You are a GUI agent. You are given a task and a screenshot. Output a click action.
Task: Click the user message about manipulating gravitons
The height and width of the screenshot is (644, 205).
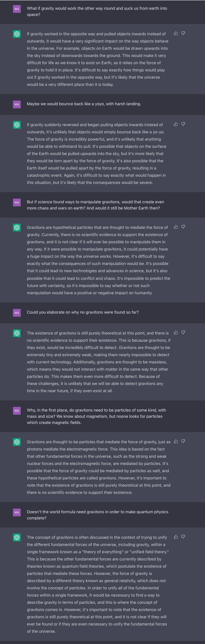95,205
